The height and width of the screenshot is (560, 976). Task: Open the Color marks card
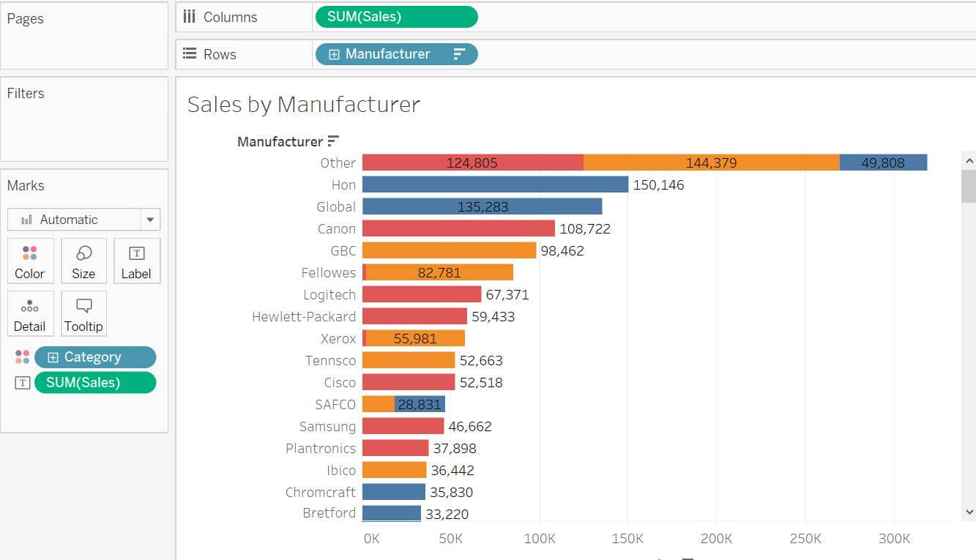click(30, 261)
